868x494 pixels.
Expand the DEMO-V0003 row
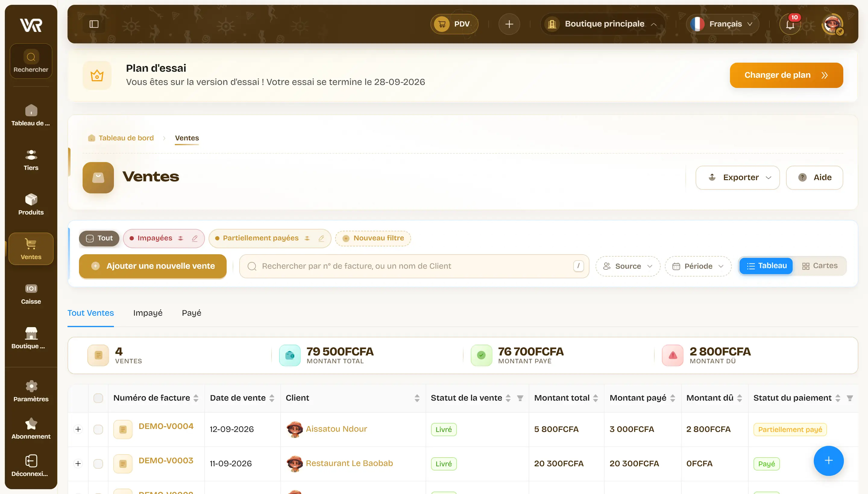click(78, 464)
